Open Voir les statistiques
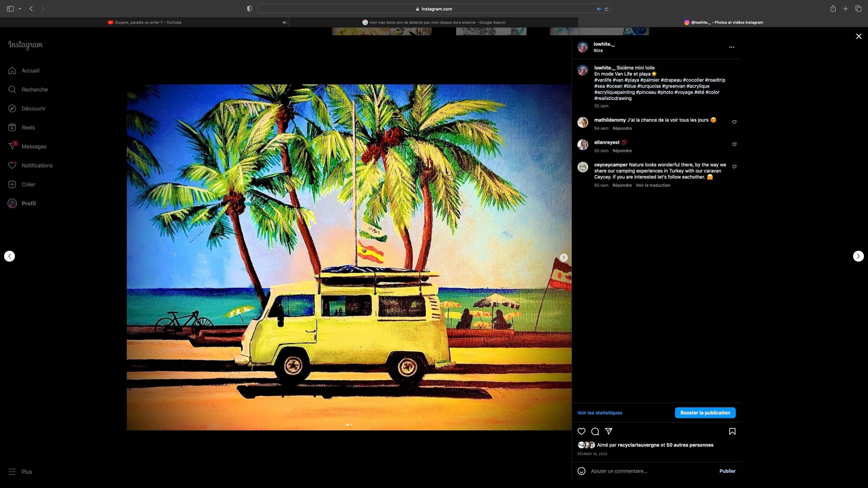This screenshot has height=488, width=868. point(599,413)
